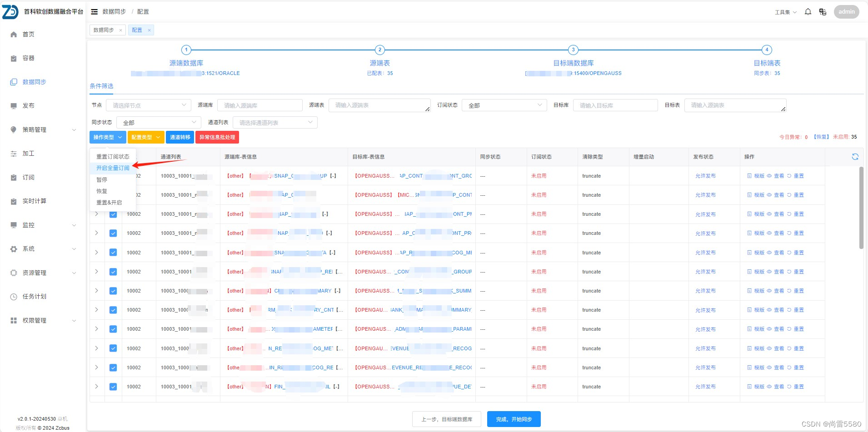This screenshot has height=432, width=868.
Task: Refresh the table with the circular arrows icon
Action: [x=855, y=157]
